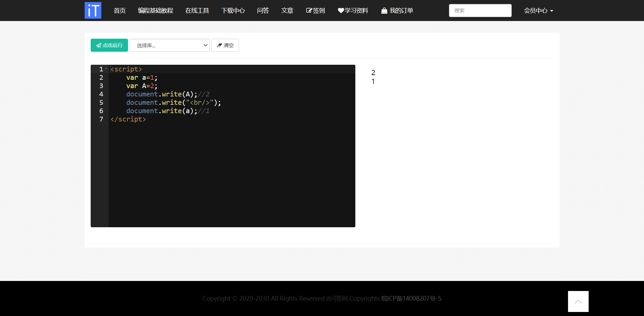
Task: Open the 问答 navigation item
Action: pyautogui.click(x=263, y=11)
